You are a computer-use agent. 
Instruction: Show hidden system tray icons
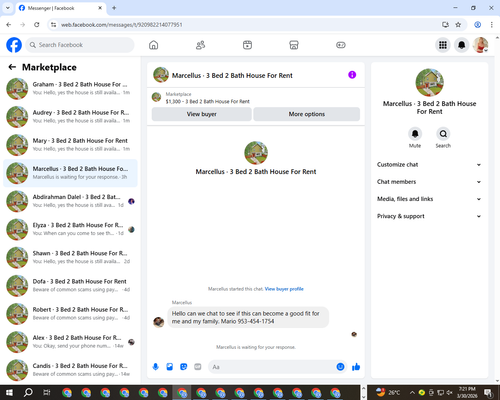point(412,392)
